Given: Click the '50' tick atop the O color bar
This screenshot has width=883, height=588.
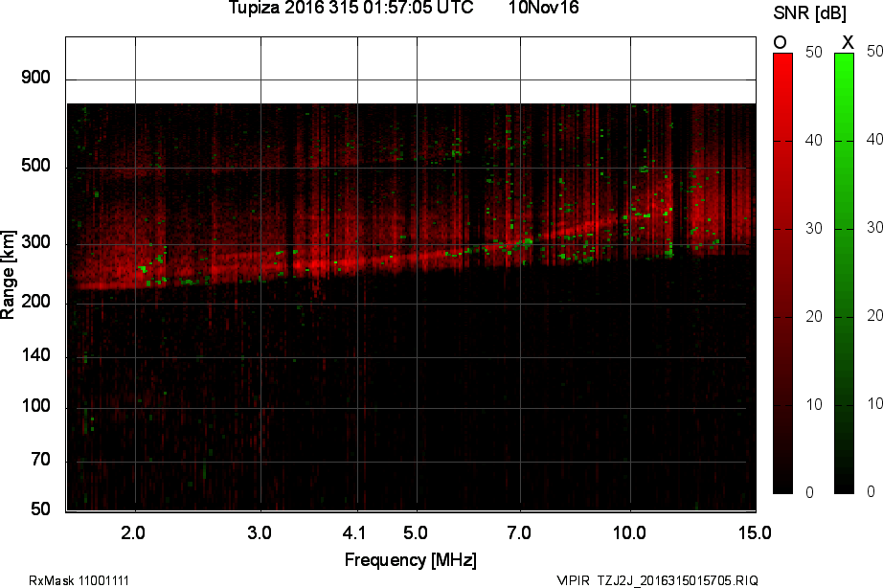Looking at the screenshot, I should [x=814, y=53].
